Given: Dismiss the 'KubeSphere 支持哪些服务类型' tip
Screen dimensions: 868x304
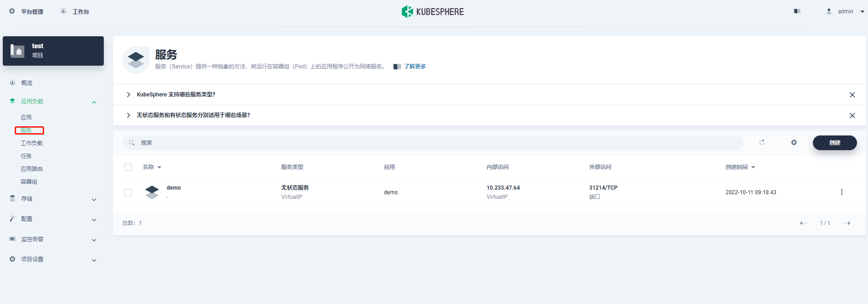Looking at the screenshot, I should (x=852, y=95).
